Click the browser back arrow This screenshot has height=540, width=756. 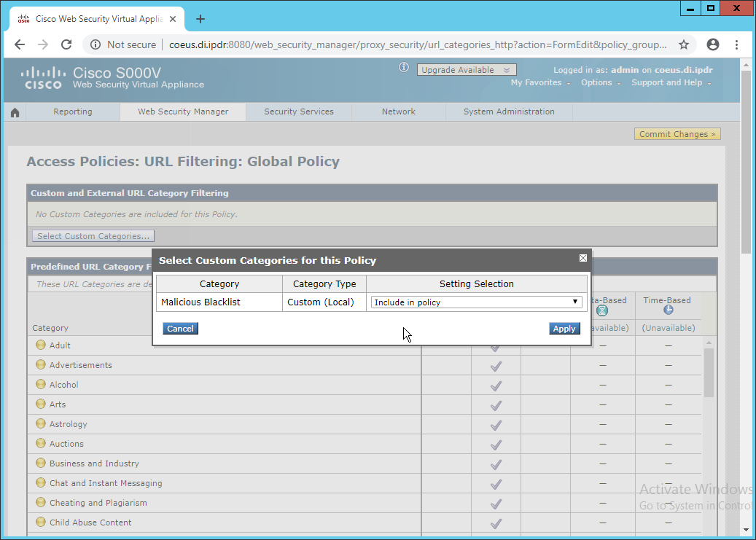(x=20, y=45)
